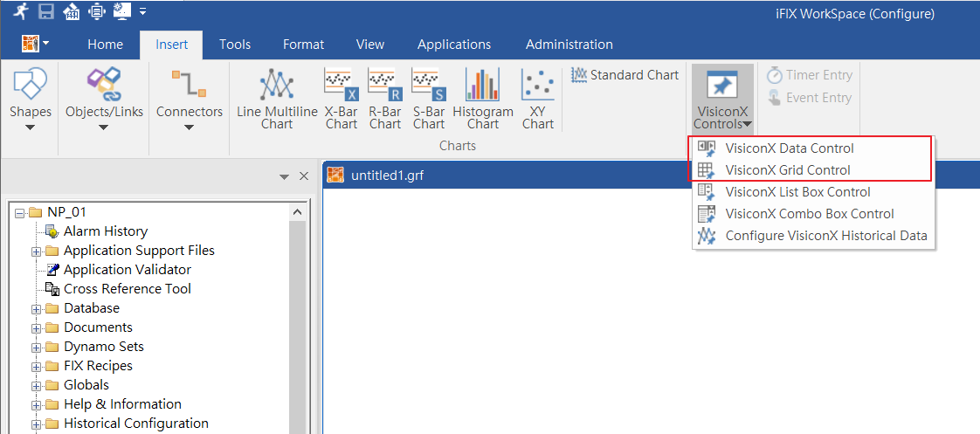Screen dimensions: 980x434
Task: Open the Shapes gallery
Action: tap(30, 100)
